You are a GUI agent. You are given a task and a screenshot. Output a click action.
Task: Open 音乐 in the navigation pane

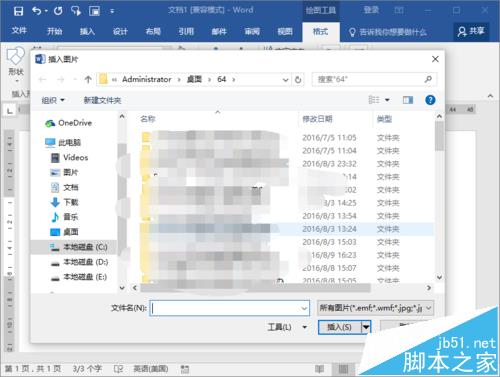(64, 217)
